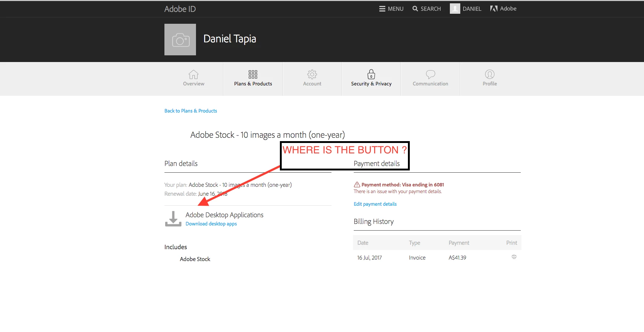
Task: Click Payment method Visa ending 6081 text
Action: 403,185
